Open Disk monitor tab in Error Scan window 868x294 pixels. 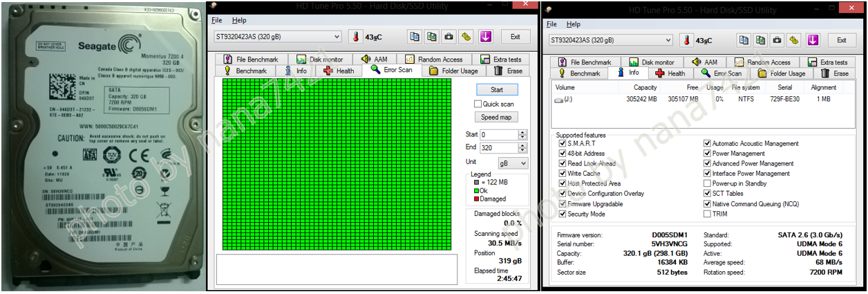[x=320, y=59]
